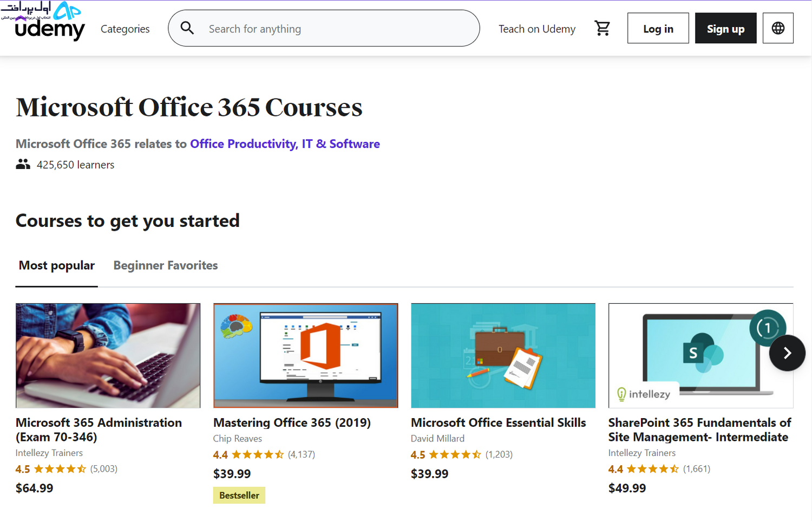The width and height of the screenshot is (812, 521).
Task: Follow the IT & Software link
Action: (341, 144)
